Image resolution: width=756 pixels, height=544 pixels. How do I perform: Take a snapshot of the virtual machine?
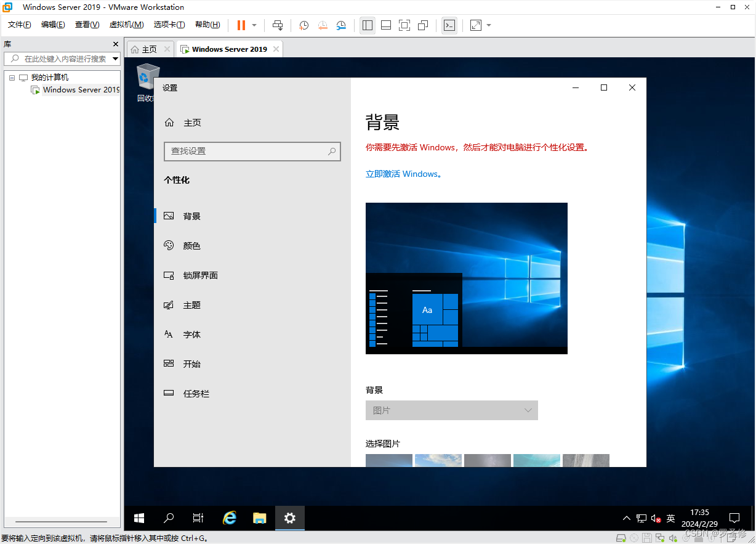tap(304, 25)
